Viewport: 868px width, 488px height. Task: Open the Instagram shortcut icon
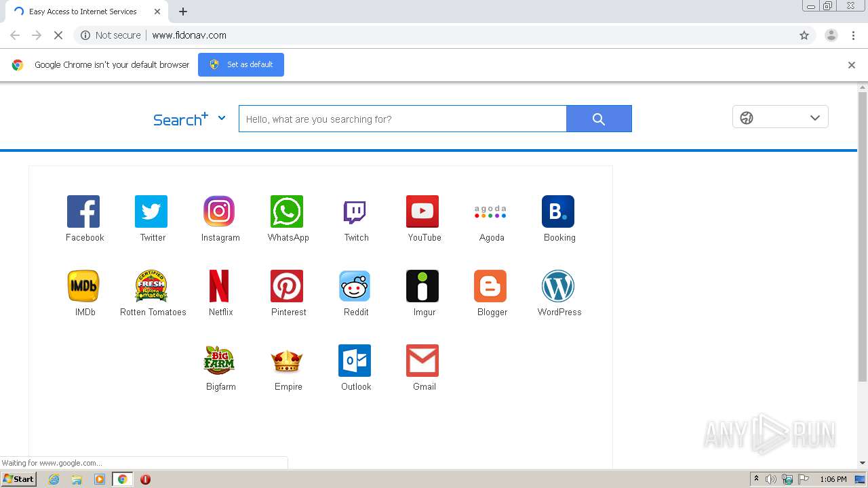[219, 211]
